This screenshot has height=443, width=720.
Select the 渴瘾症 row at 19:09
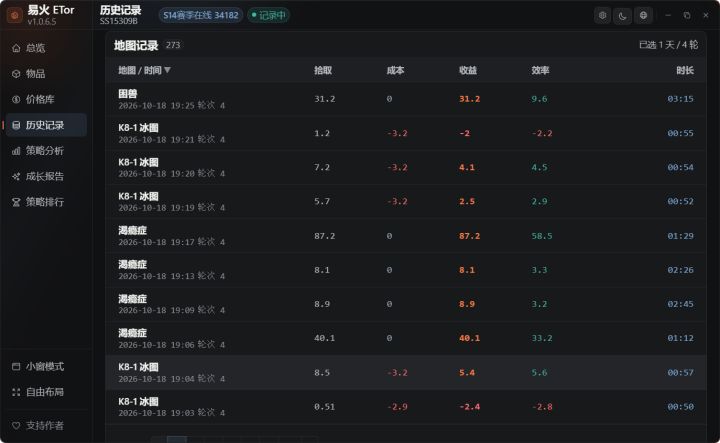(x=406, y=304)
